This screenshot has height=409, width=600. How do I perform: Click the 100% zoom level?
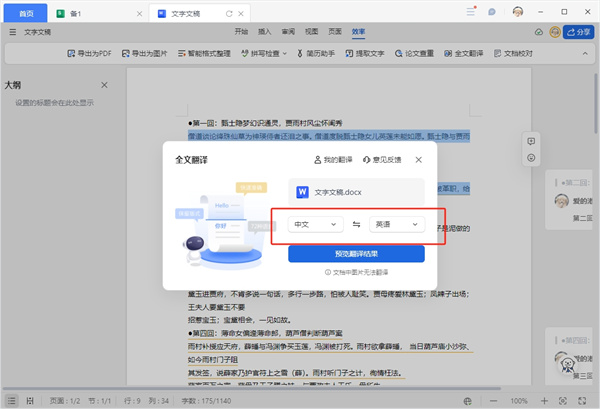(x=519, y=401)
